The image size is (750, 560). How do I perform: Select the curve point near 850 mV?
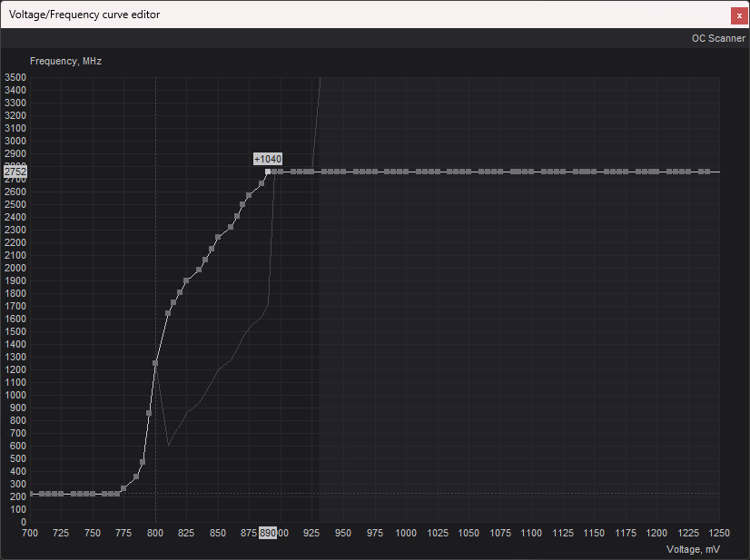click(x=218, y=238)
